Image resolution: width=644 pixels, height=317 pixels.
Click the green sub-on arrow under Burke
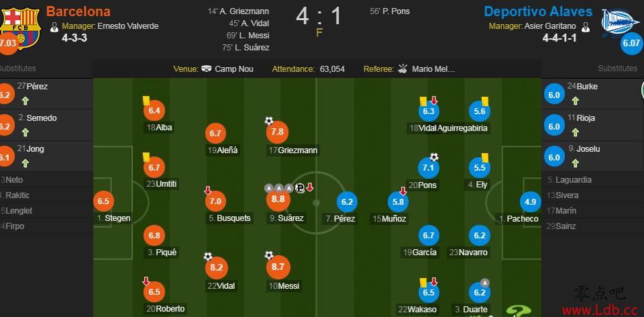click(x=575, y=101)
